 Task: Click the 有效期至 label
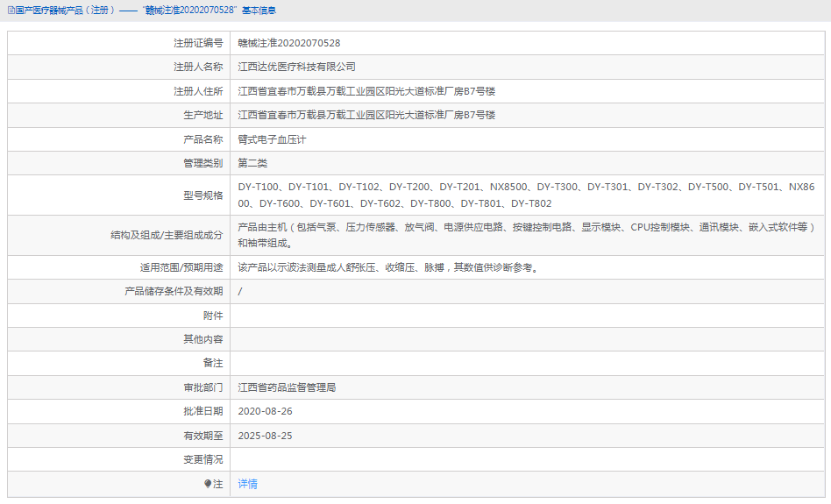(203, 436)
